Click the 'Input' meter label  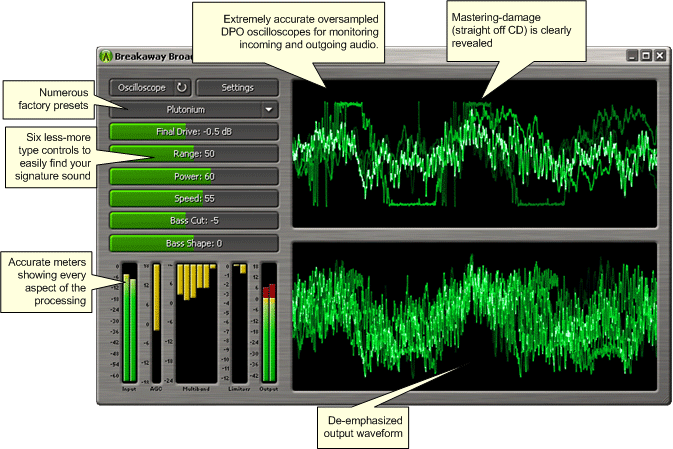(x=129, y=389)
